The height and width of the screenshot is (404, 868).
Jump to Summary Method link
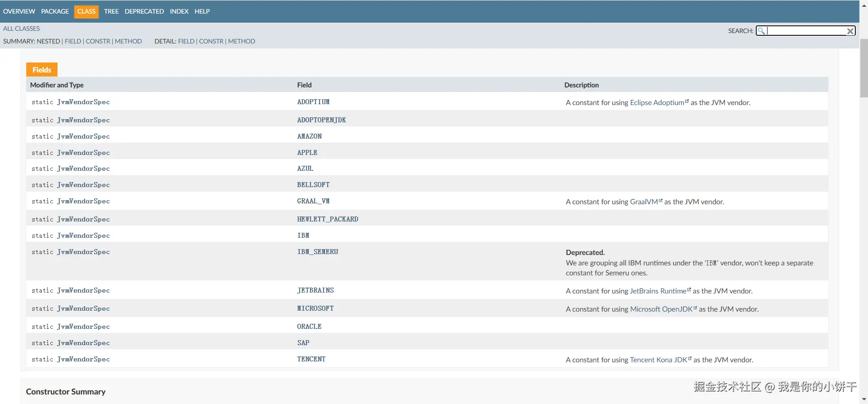click(x=129, y=41)
